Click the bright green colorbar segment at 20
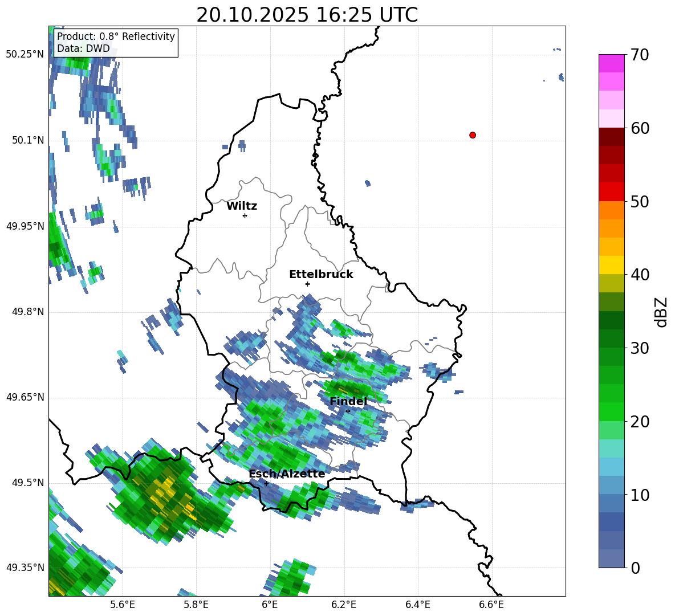 coord(611,411)
